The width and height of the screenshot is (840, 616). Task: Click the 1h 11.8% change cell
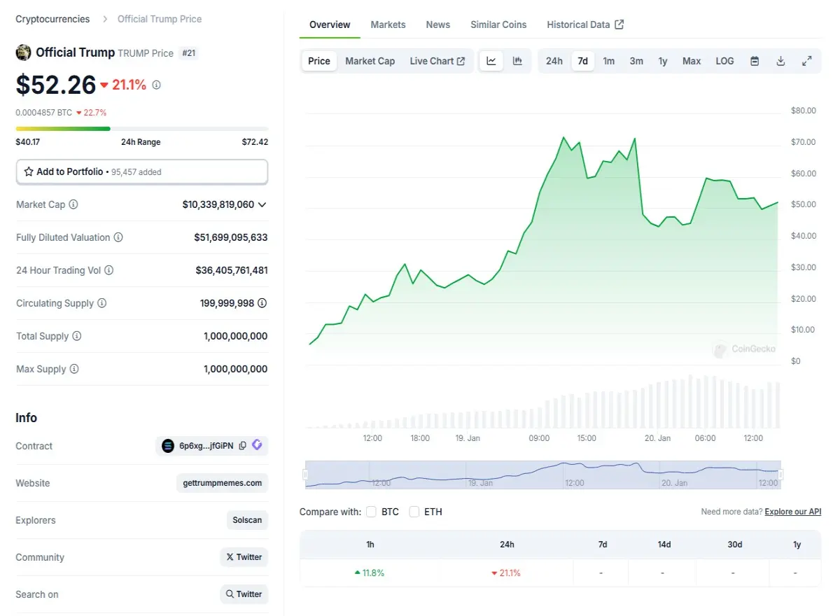(x=370, y=573)
